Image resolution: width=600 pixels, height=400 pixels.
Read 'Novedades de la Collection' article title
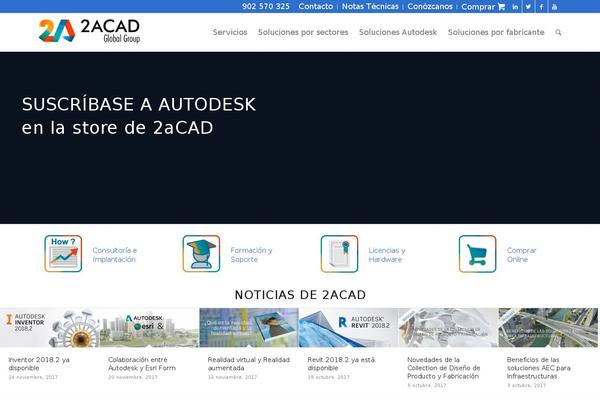click(443, 368)
